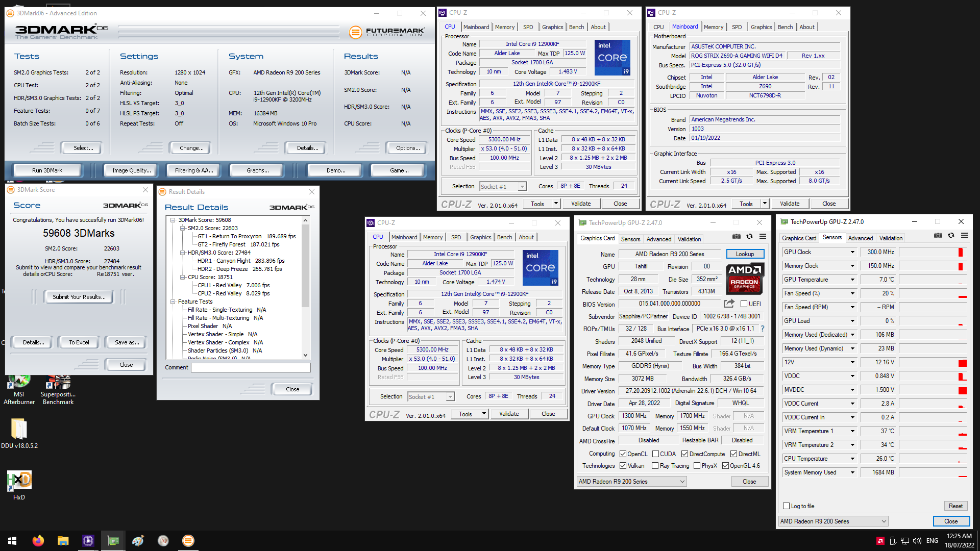Click Image Quality button

(x=132, y=170)
